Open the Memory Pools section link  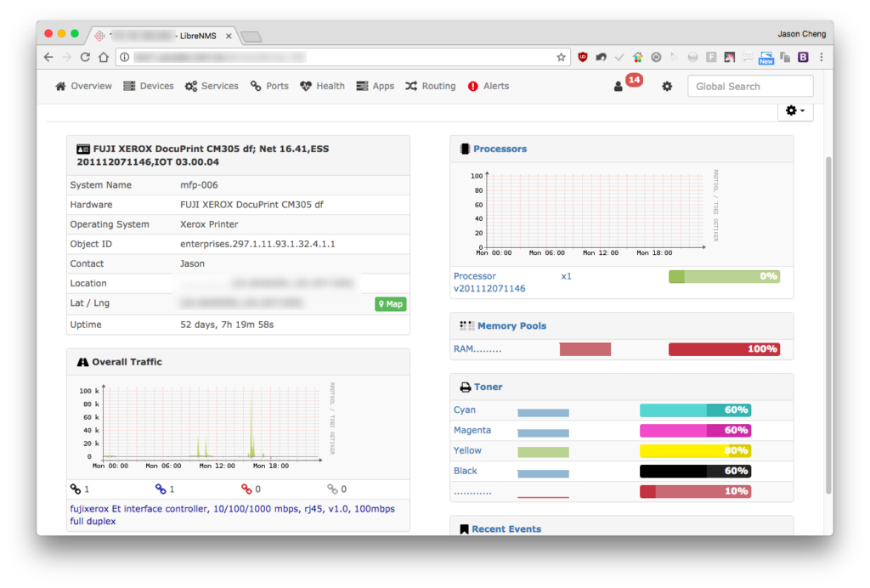click(511, 325)
